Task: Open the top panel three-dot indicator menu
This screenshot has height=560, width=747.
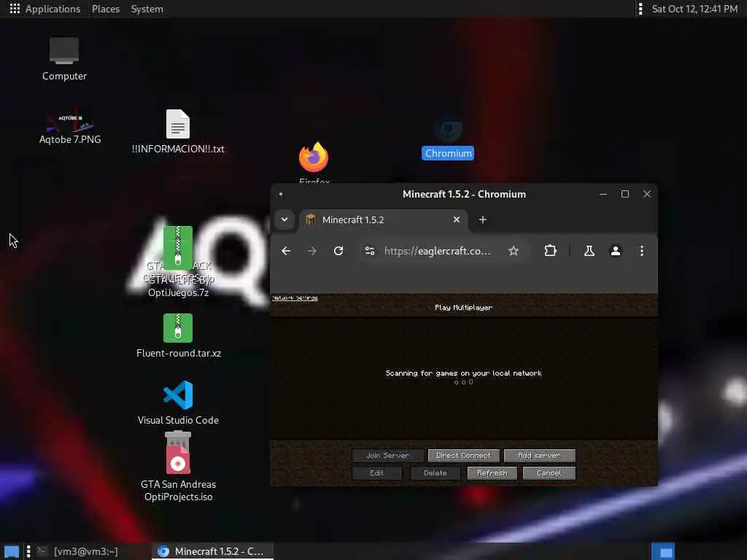Action: tap(640, 9)
